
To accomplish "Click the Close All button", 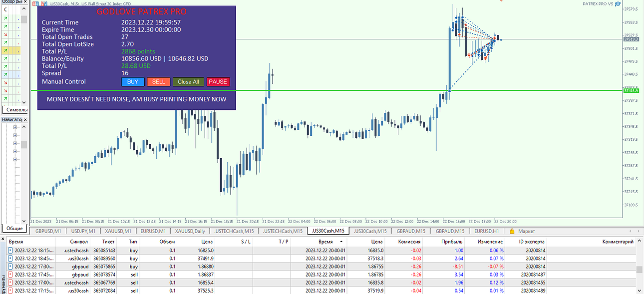I will coord(188,82).
